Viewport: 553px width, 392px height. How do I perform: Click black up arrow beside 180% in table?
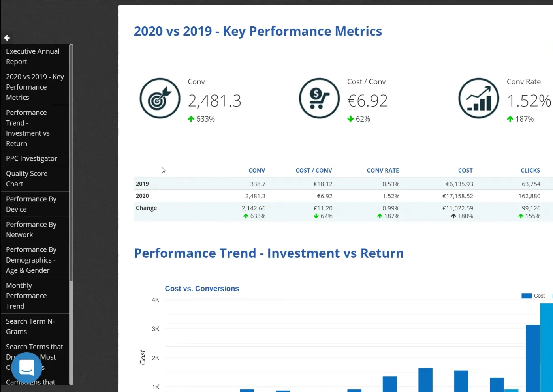[x=453, y=216]
